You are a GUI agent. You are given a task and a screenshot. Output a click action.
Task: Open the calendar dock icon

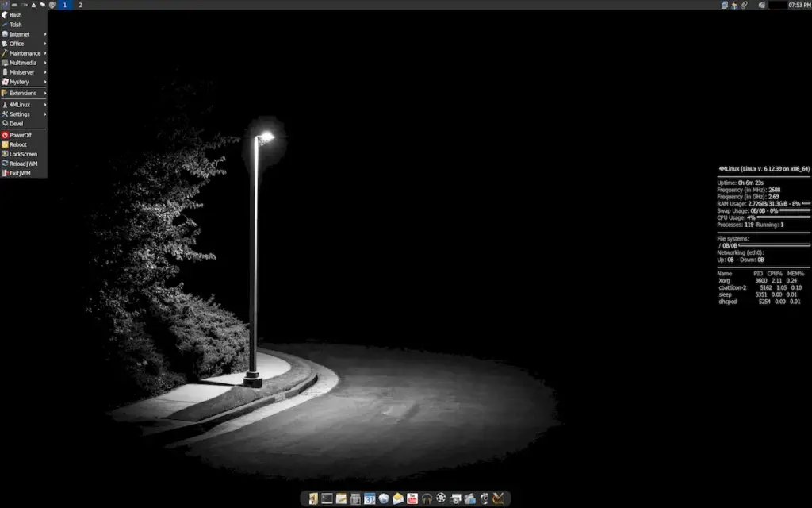pyautogui.click(x=370, y=498)
